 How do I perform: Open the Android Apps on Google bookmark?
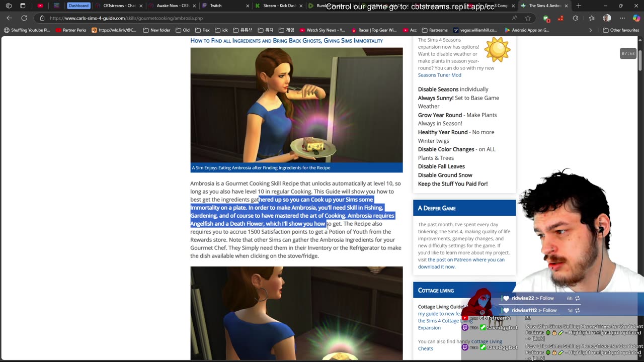(527, 30)
